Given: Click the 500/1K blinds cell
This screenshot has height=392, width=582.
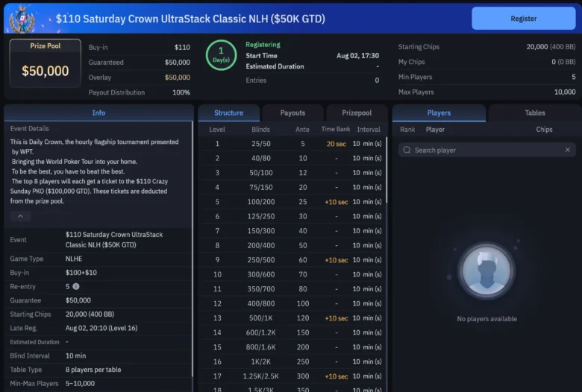Looking at the screenshot, I should [x=261, y=317].
